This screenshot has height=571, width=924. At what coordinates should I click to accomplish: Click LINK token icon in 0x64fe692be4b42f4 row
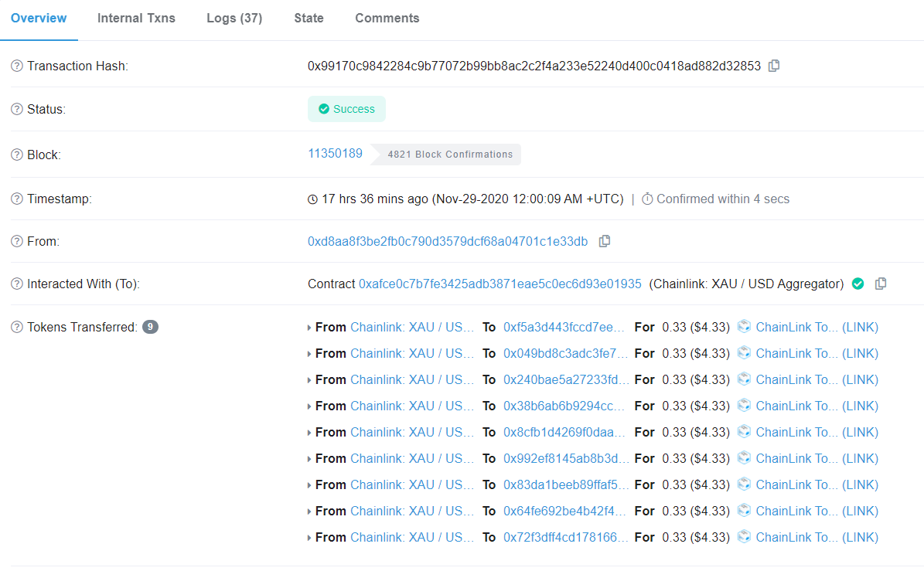point(745,511)
